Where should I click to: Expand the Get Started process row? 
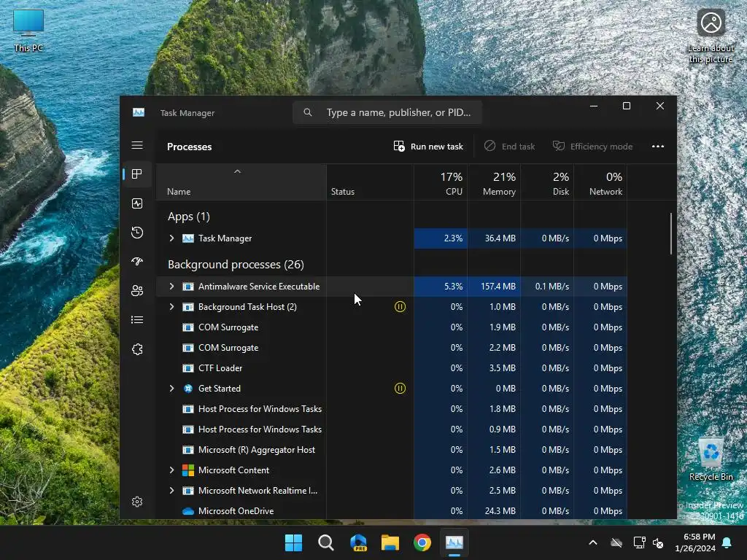point(172,389)
